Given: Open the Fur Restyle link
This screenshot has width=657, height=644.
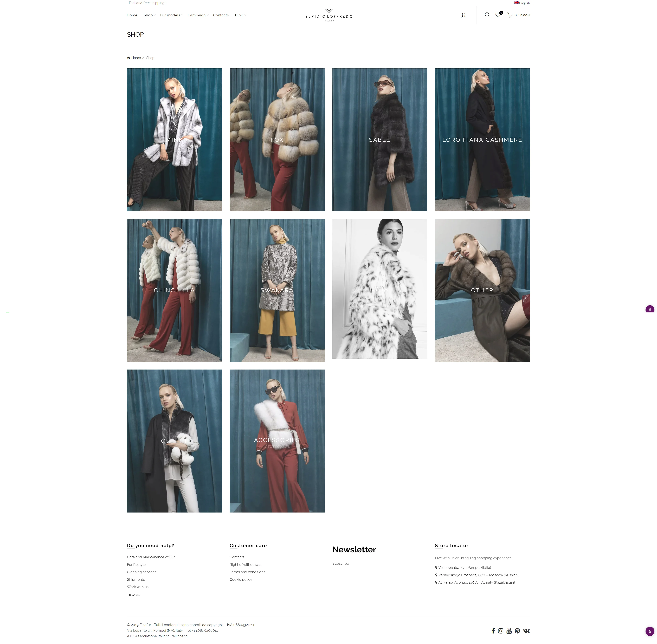Looking at the screenshot, I should pyautogui.click(x=136, y=564).
